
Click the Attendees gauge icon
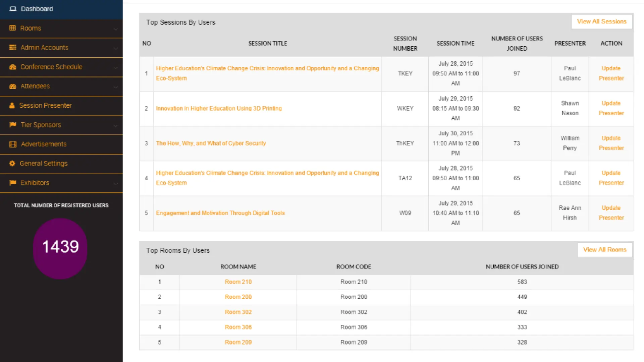tap(13, 86)
